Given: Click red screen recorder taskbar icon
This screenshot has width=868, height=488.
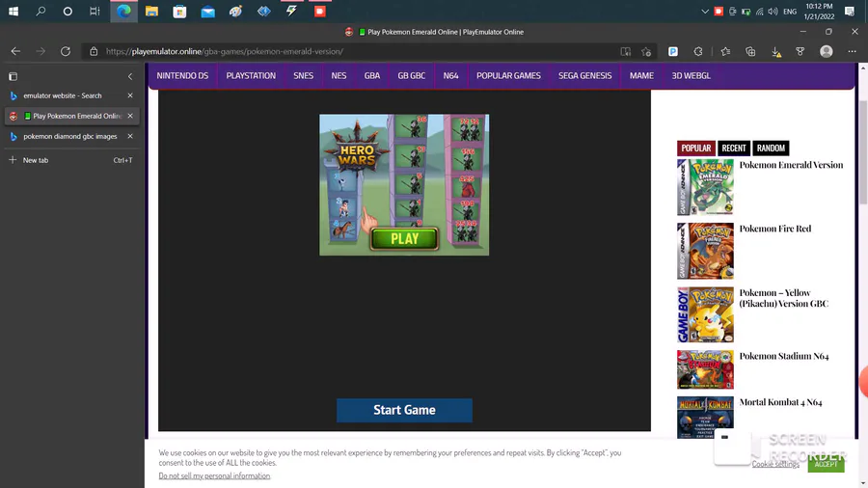Looking at the screenshot, I should (x=320, y=11).
